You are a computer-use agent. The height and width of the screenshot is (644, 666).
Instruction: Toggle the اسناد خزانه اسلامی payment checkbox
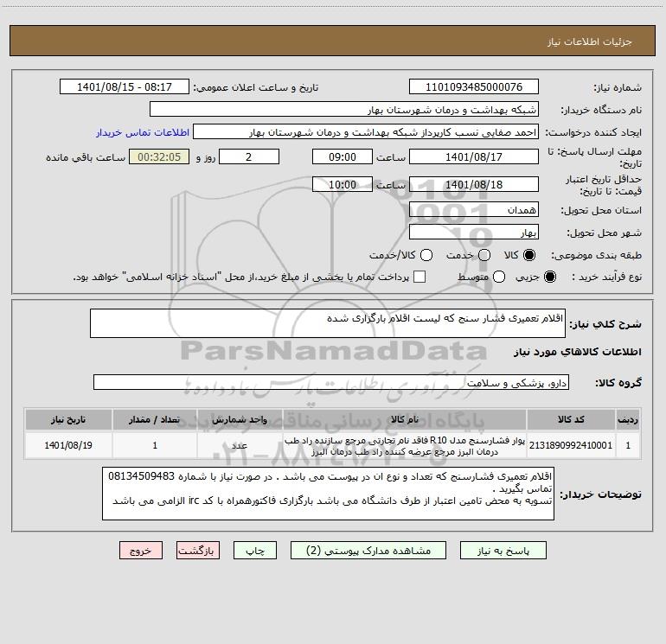(419, 277)
